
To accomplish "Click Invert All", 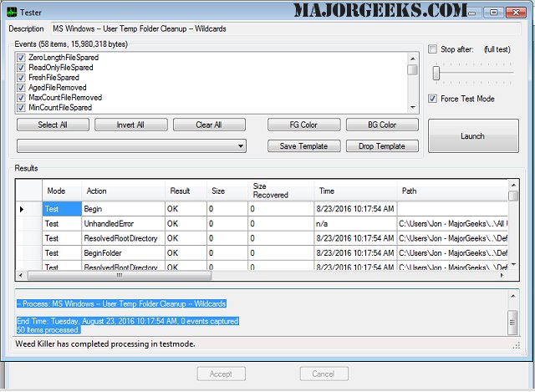I will pyautogui.click(x=131, y=125).
